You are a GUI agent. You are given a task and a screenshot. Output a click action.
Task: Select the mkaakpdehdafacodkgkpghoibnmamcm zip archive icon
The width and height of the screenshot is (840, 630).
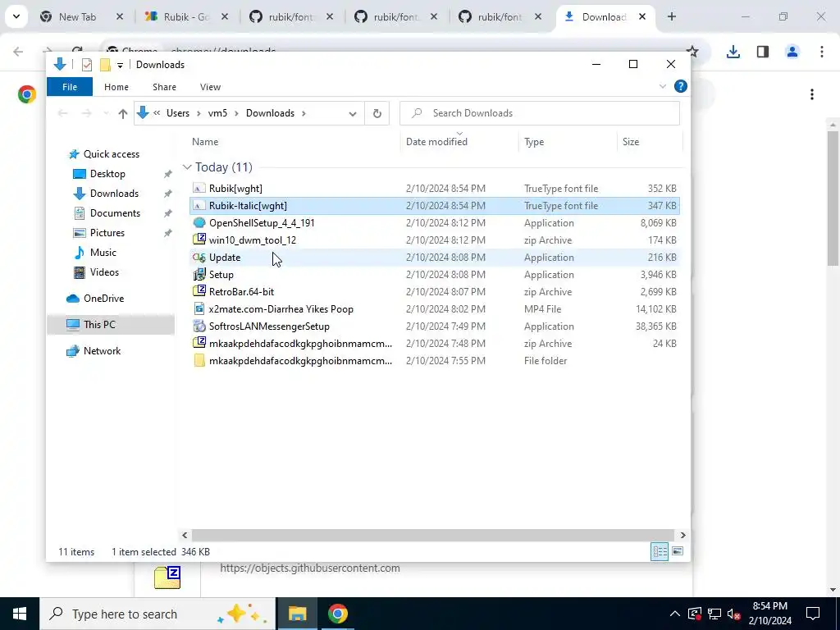199,344
